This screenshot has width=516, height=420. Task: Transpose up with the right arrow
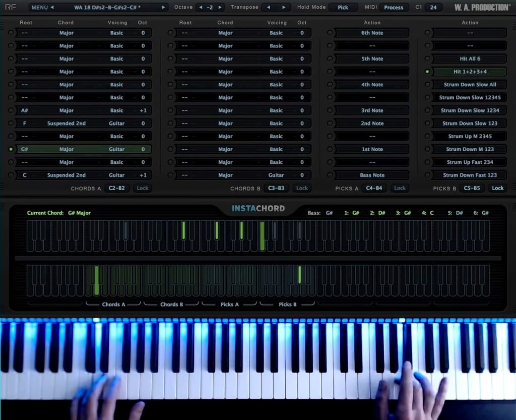point(284,7)
